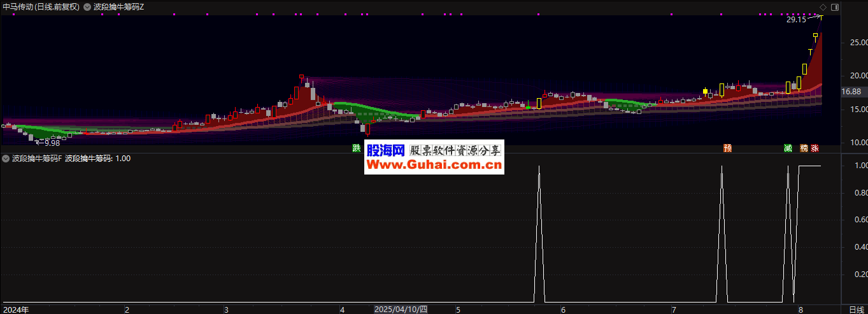Viewport: 868px width, 314px height.
Task: Click the diamond icon at chart top-right
Action: pos(823,7)
